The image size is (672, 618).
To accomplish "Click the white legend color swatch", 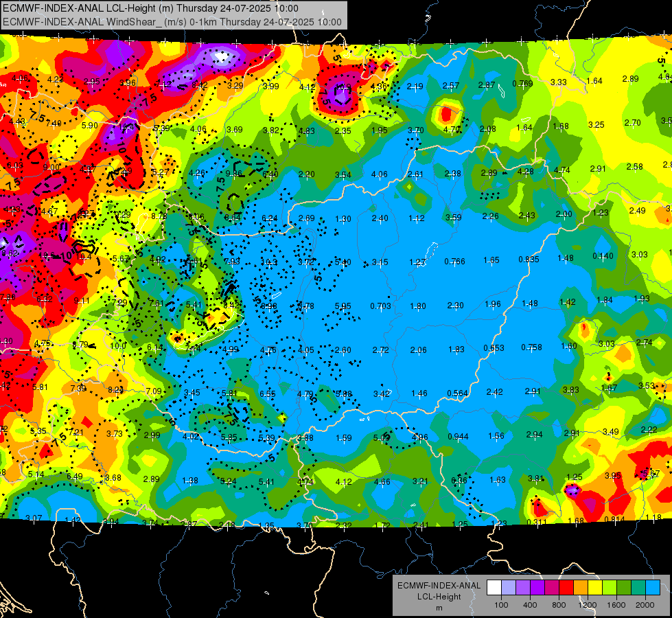I will pos(494,588).
